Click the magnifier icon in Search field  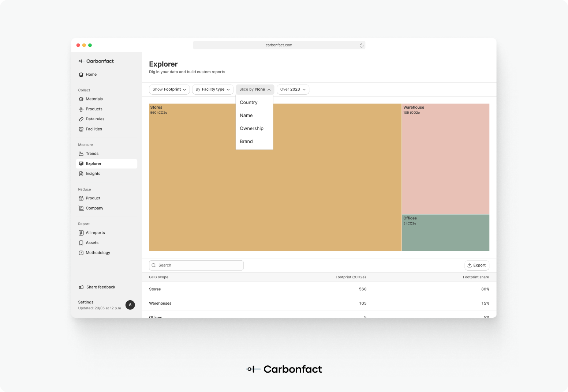[154, 265]
